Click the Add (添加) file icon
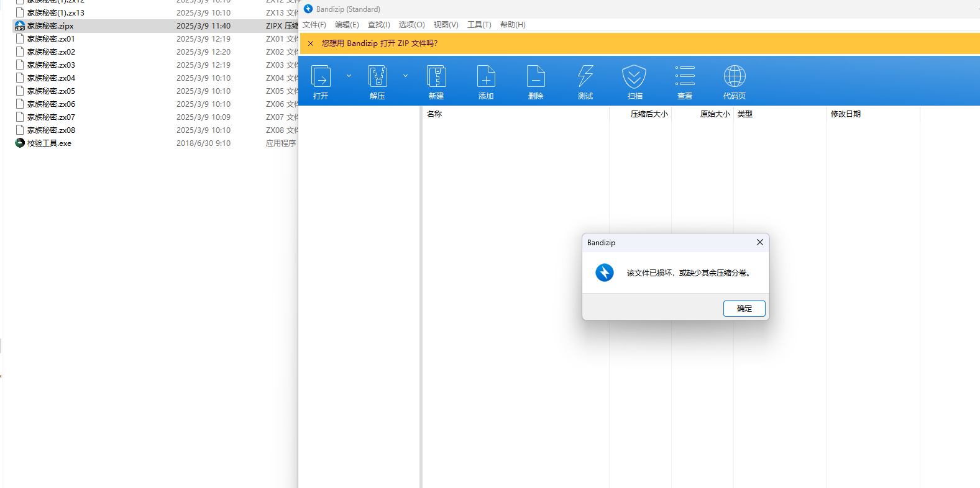Screen dimensions: 980x488 [x=486, y=77]
